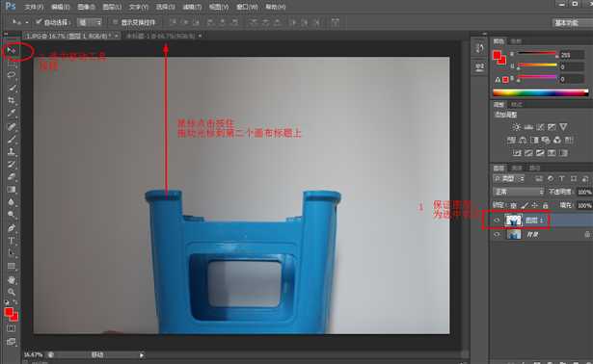Open layer filter 类型 dropdown
The height and width of the screenshot is (364, 593).
tap(509, 178)
